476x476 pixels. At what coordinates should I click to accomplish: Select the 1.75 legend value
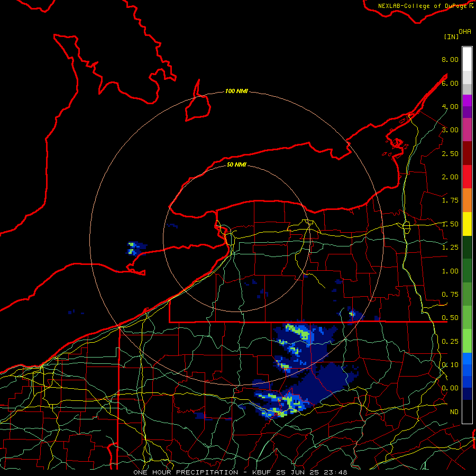pyautogui.click(x=450, y=200)
